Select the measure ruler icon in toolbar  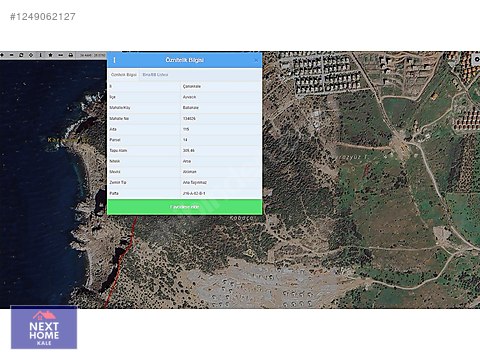[60, 55]
